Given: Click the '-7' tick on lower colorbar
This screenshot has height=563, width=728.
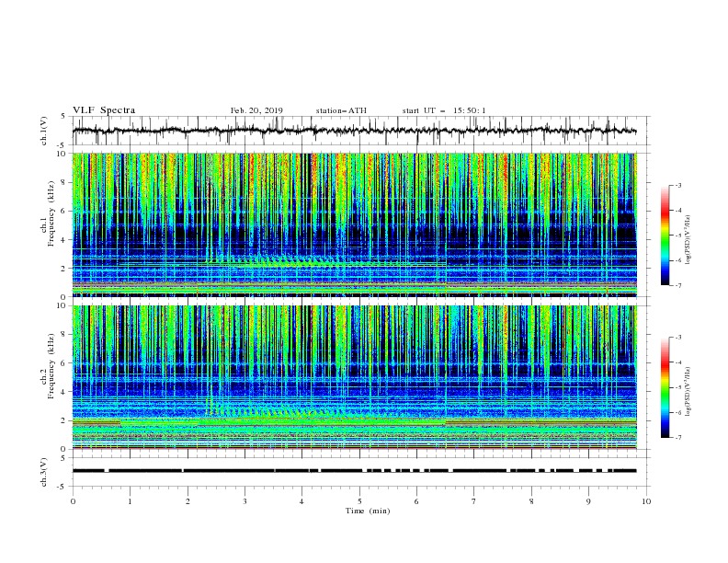Looking at the screenshot, I should click(x=677, y=438).
